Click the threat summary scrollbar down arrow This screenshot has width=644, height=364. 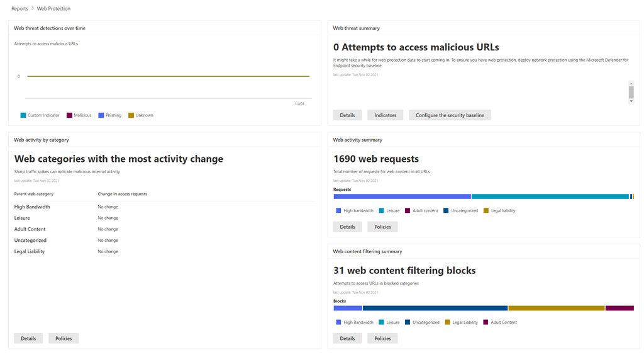631,101
